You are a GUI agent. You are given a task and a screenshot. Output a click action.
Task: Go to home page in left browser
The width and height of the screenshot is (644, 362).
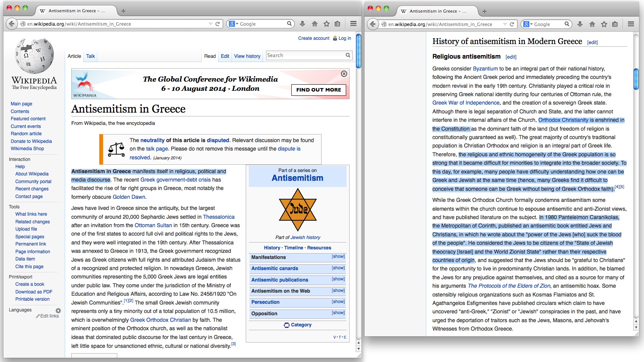point(315,24)
